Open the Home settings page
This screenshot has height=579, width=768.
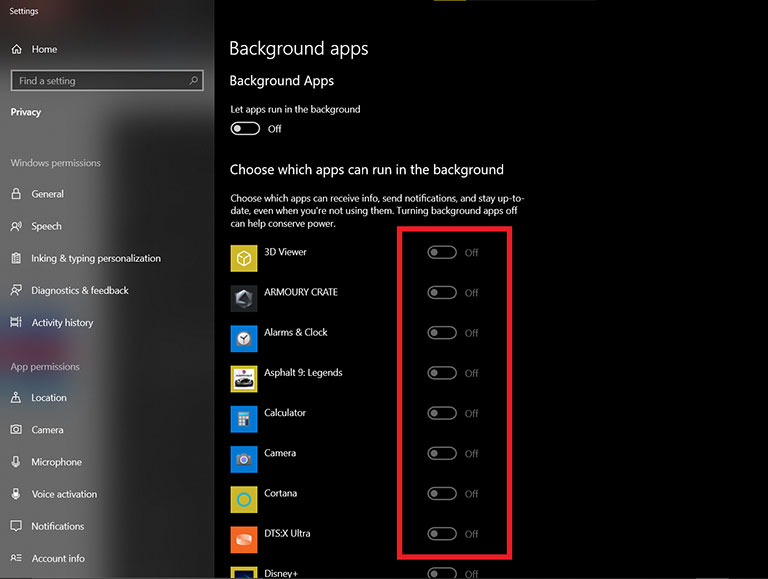(44, 49)
